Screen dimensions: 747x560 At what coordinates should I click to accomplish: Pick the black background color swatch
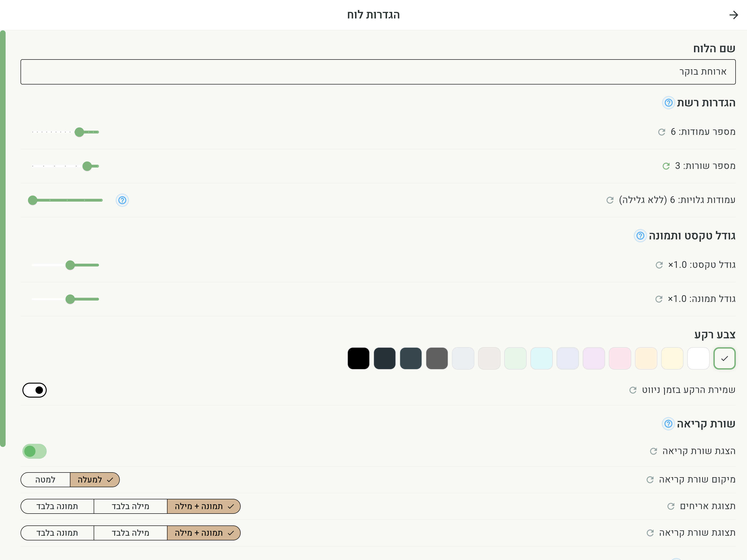click(358, 358)
